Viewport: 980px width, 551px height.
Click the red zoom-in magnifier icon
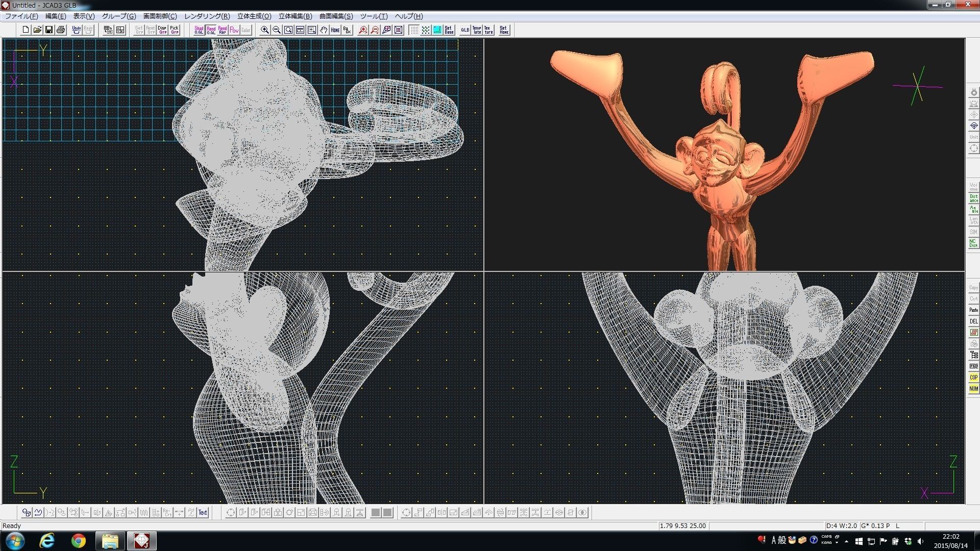coord(363,30)
